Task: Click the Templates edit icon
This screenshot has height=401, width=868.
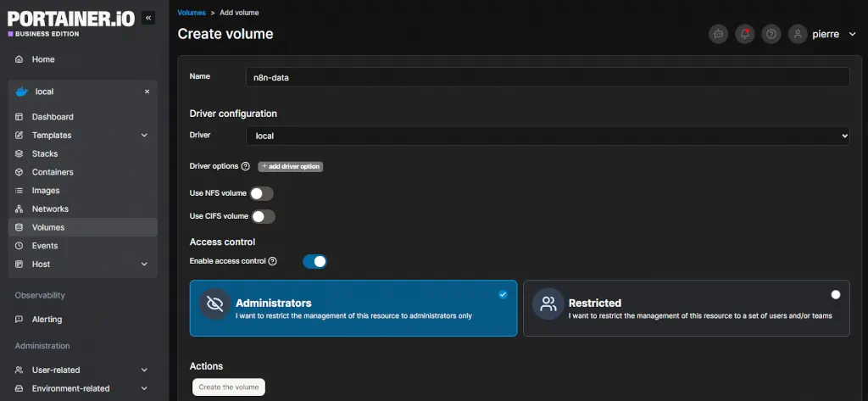Action: (19, 135)
